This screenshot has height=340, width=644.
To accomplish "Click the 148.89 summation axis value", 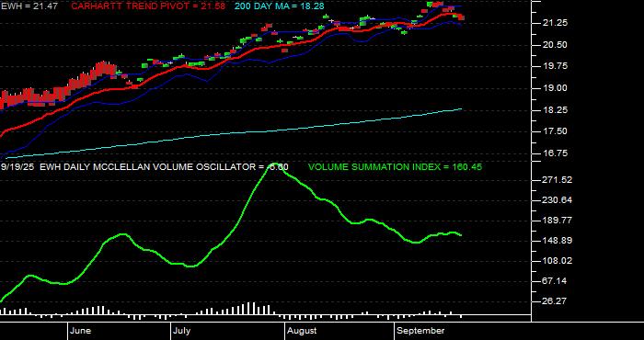I will (558, 241).
